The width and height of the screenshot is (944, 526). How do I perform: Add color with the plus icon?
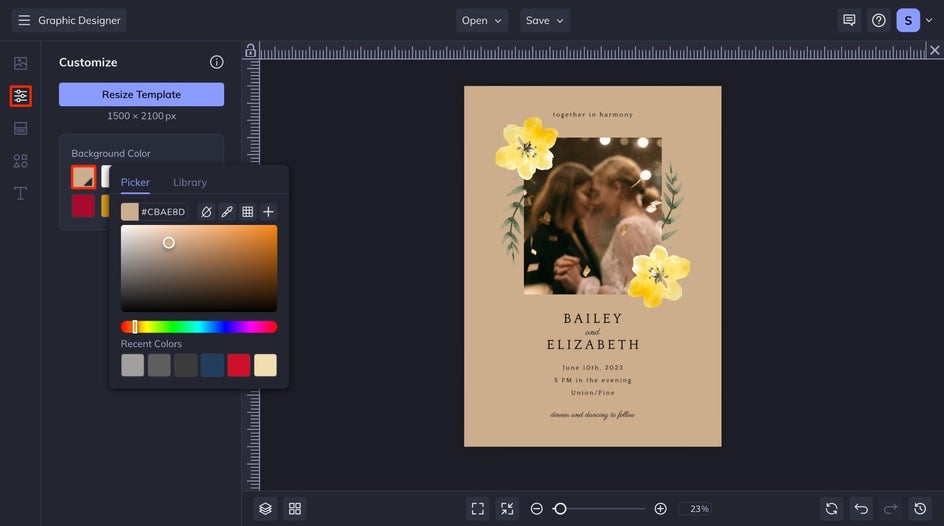(269, 212)
